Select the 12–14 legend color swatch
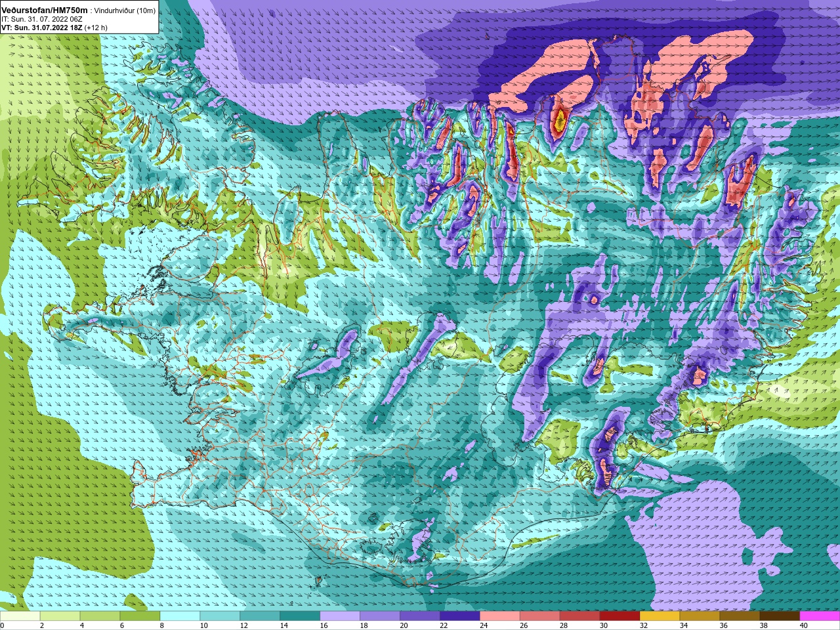This screenshot has height=630, width=840. 261,616
